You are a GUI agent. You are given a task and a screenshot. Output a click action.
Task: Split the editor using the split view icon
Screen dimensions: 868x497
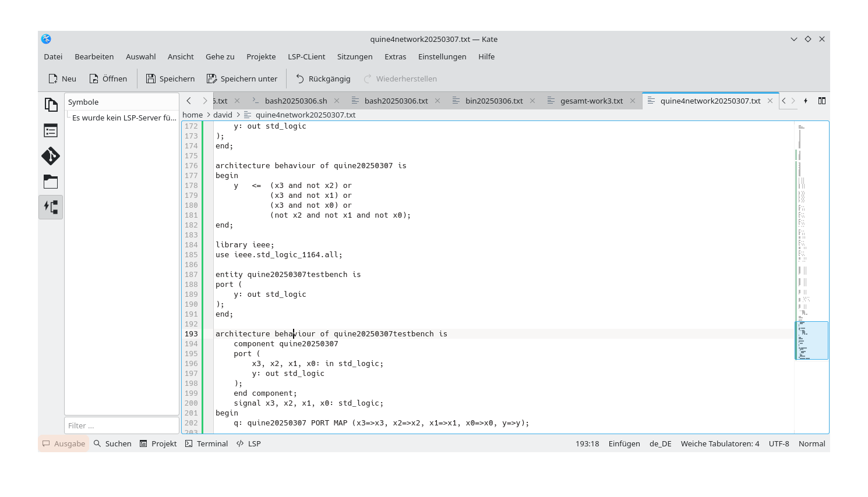point(821,100)
